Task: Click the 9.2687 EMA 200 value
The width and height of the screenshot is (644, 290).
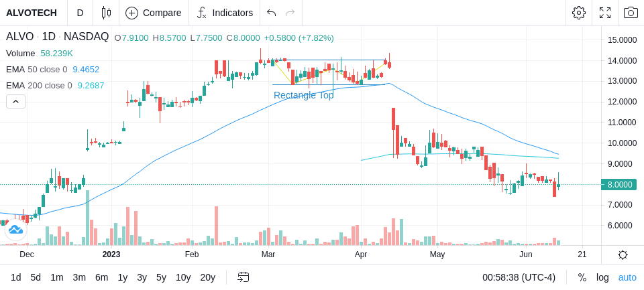Action: [91, 85]
